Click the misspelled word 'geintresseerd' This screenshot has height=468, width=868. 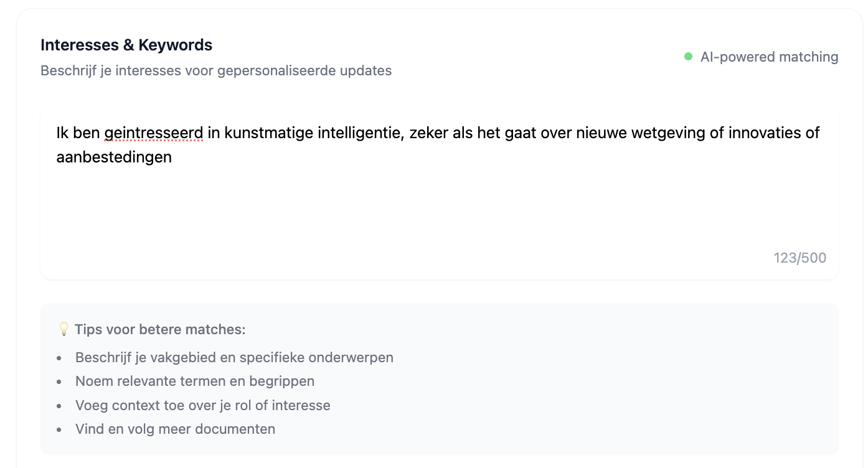154,133
